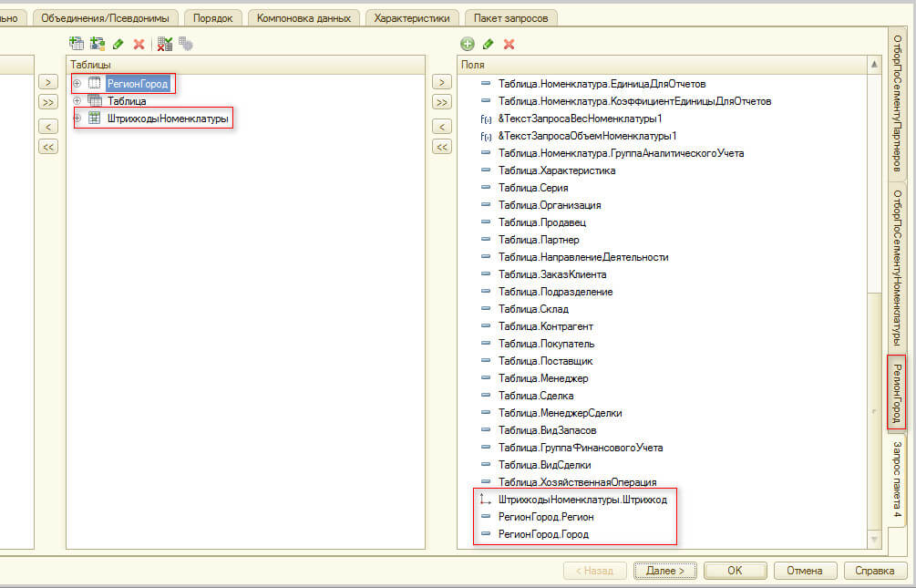Image resolution: width=916 pixels, height=588 pixels.
Task: Select the vertical ОтборПоСегментуПартнеров query tab
Action: [897, 100]
